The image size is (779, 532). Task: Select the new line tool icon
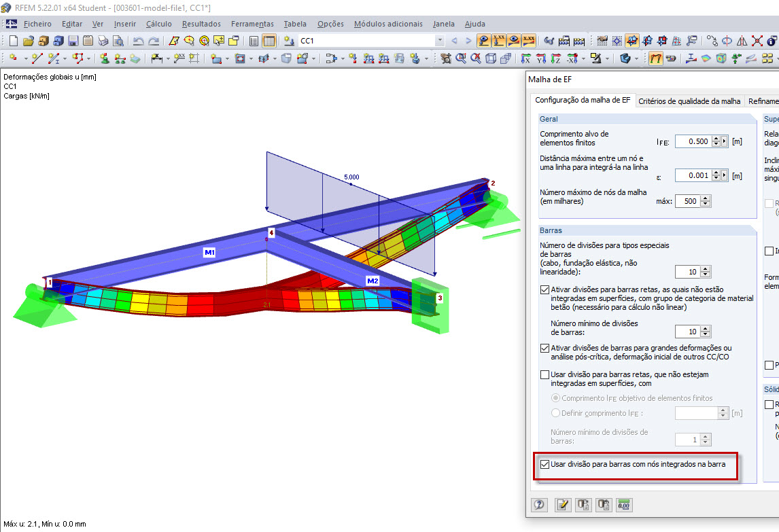tap(37, 58)
